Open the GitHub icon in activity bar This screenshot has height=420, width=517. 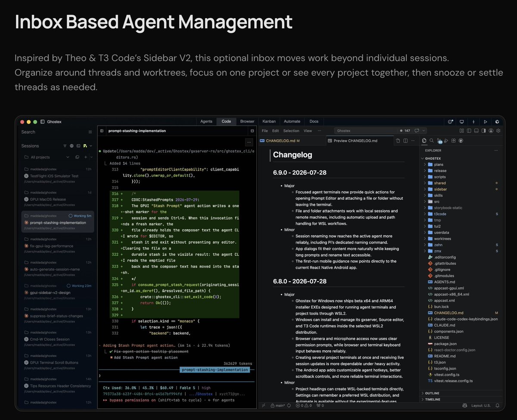point(461,140)
